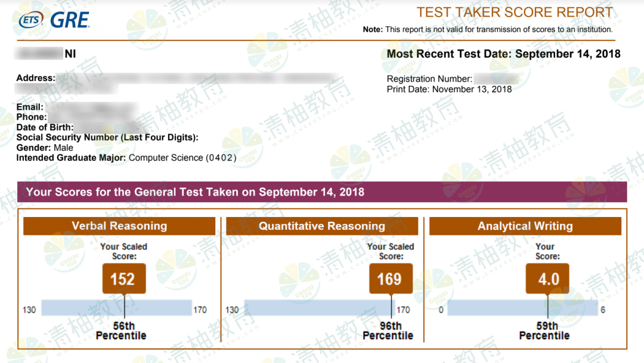
Task: Click the Analytical Writing score box 4.0
Action: 547,279
